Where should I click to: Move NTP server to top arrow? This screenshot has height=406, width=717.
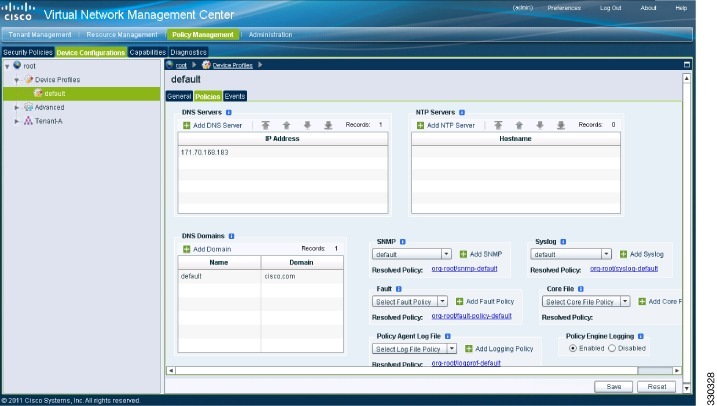[x=498, y=125]
